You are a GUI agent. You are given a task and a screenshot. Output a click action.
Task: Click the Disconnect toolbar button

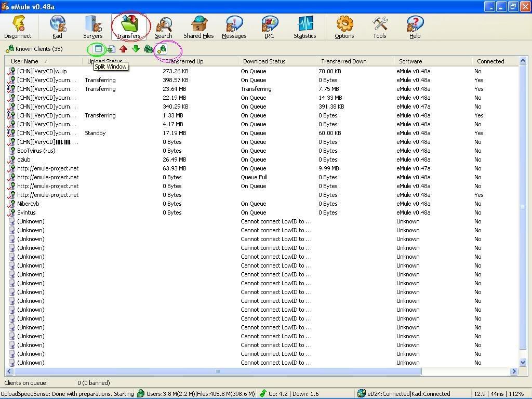pyautogui.click(x=18, y=27)
